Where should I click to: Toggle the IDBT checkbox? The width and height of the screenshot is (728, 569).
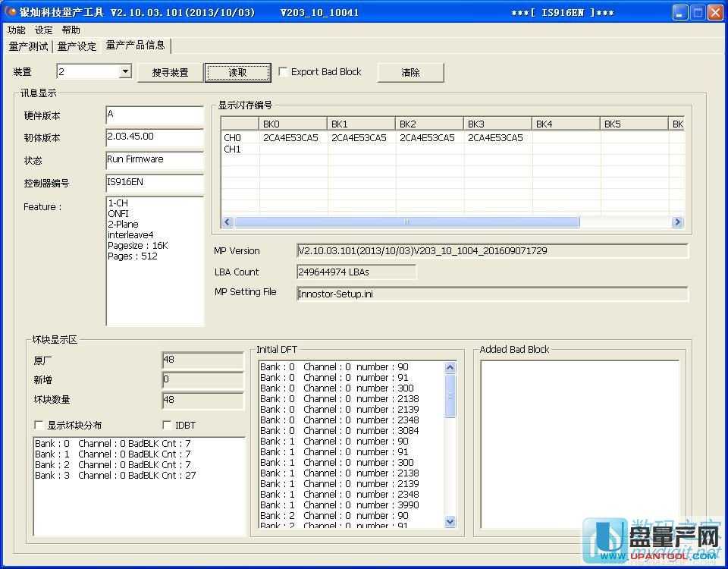168,426
